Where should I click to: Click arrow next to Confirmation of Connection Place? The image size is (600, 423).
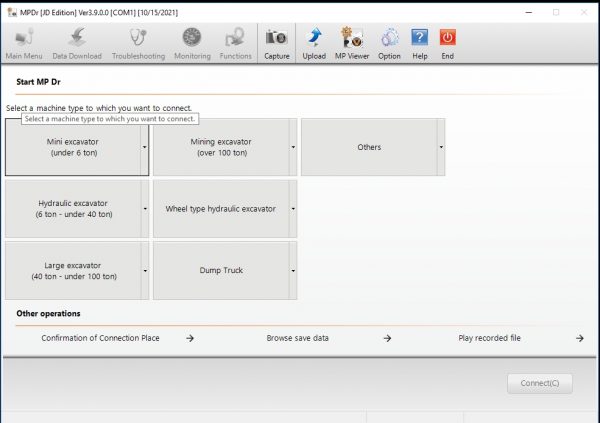pyautogui.click(x=190, y=338)
